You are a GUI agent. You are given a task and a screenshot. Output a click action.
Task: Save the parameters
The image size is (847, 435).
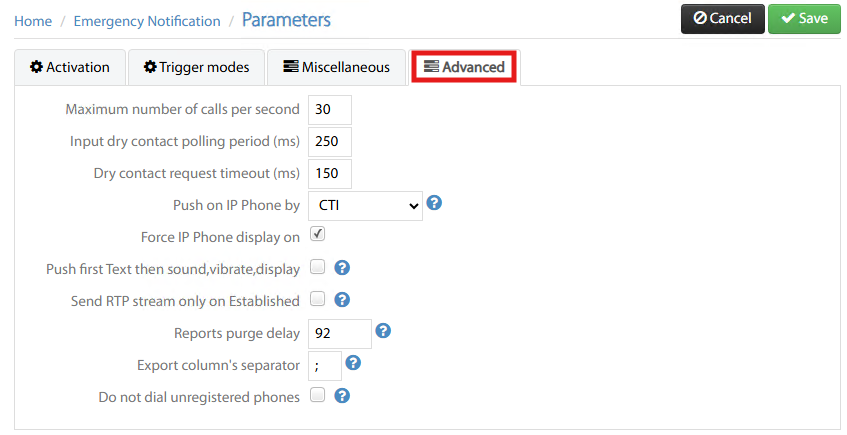804,18
